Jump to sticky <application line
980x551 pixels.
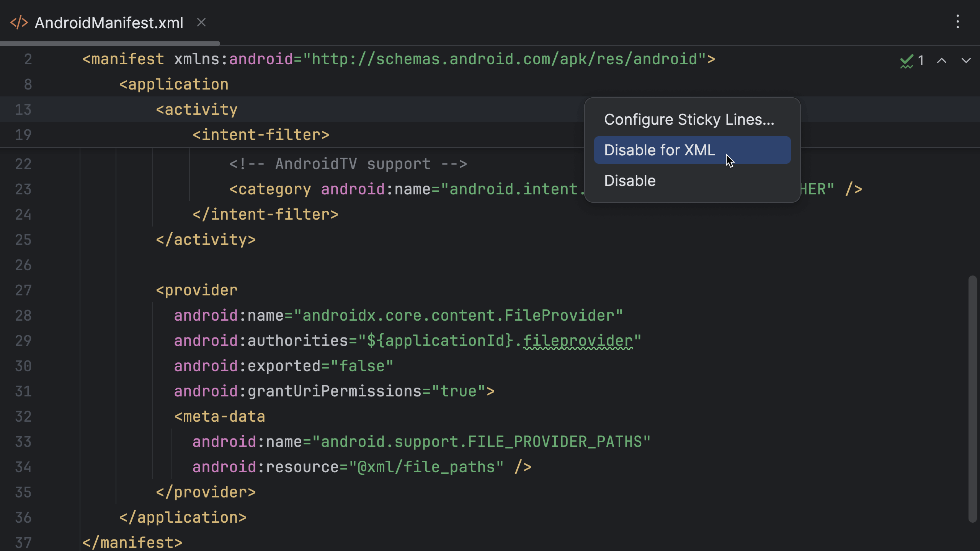pyautogui.click(x=174, y=85)
